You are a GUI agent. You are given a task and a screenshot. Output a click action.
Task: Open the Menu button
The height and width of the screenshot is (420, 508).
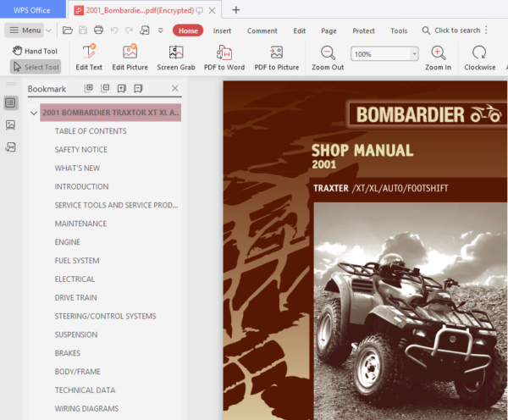pyautogui.click(x=25, y=30)
